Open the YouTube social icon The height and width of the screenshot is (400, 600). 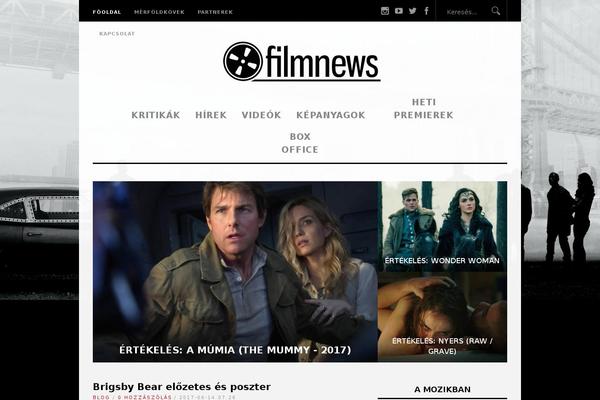(399, 11)
